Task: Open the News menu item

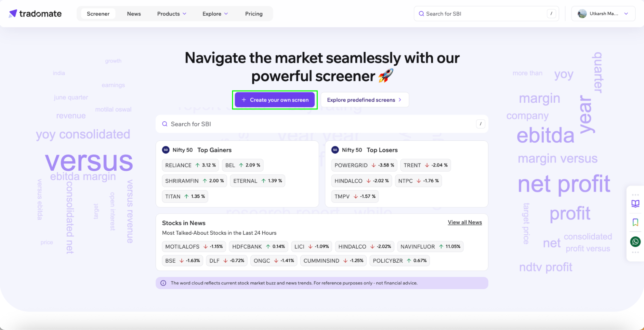Action: [x=134, y=14]
